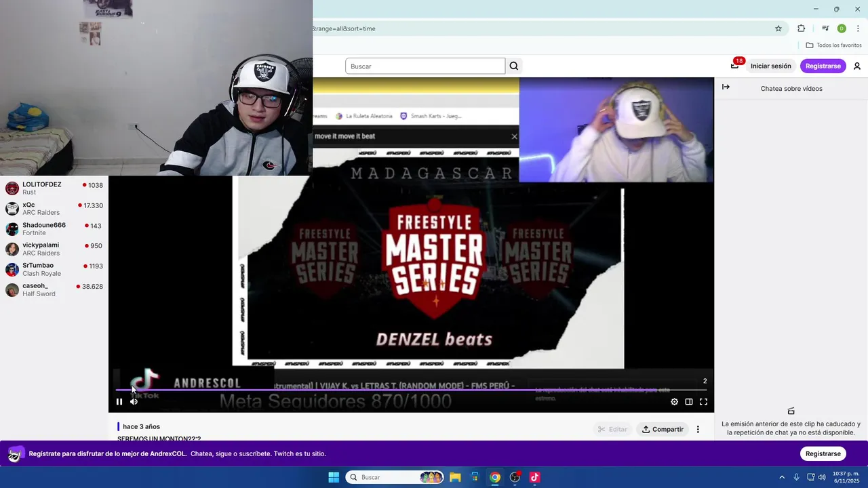Click the network tray icon

point(811,477)
